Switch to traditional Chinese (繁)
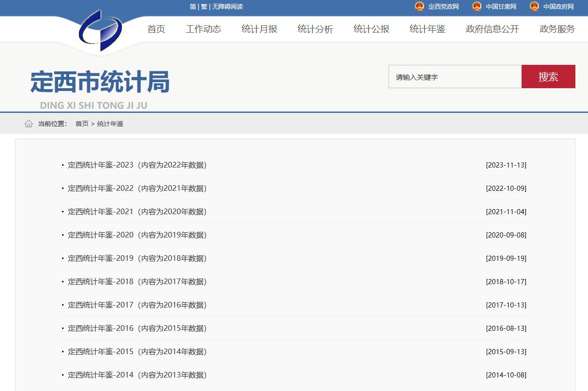This screenshot has height=391, width=588. 204,7
